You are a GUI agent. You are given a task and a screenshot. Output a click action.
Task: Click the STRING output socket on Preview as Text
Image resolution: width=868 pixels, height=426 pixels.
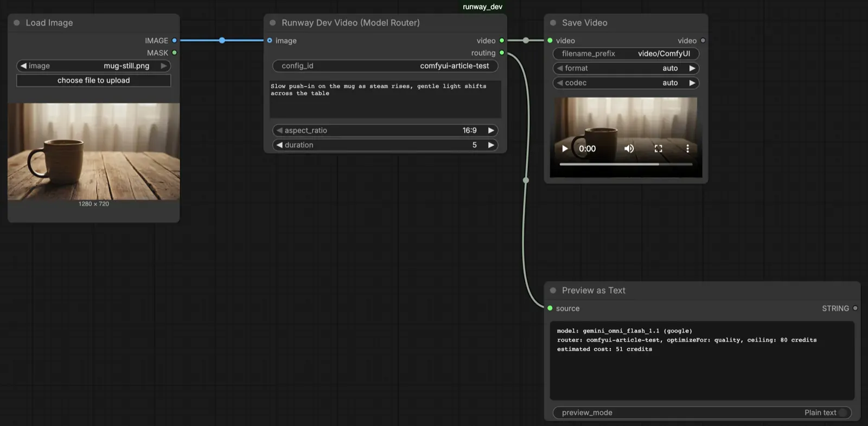pos(856,308)
